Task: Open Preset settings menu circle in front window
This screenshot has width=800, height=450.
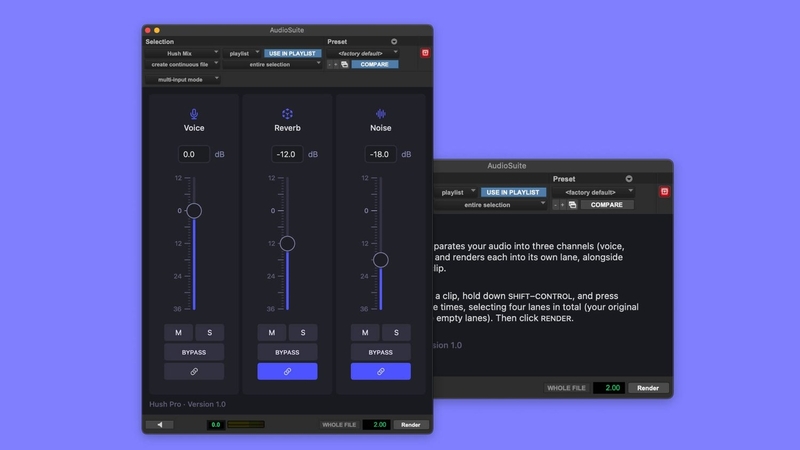Action: [x=394, y=42]
